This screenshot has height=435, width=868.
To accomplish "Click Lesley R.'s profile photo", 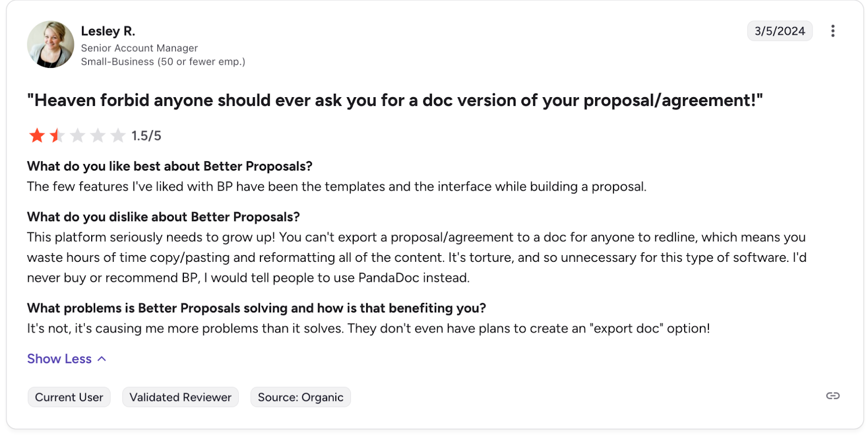I will pyautogui.click(x=50, y=44).
